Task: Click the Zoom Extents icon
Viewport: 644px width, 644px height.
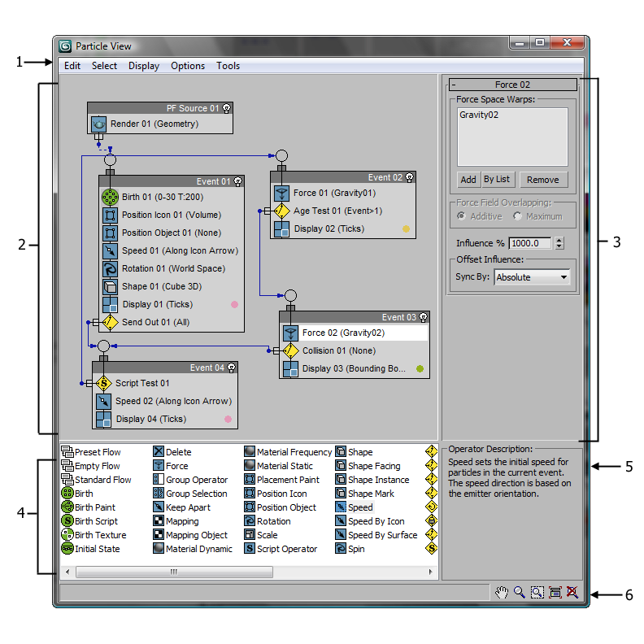Action: tap(555, 592)
